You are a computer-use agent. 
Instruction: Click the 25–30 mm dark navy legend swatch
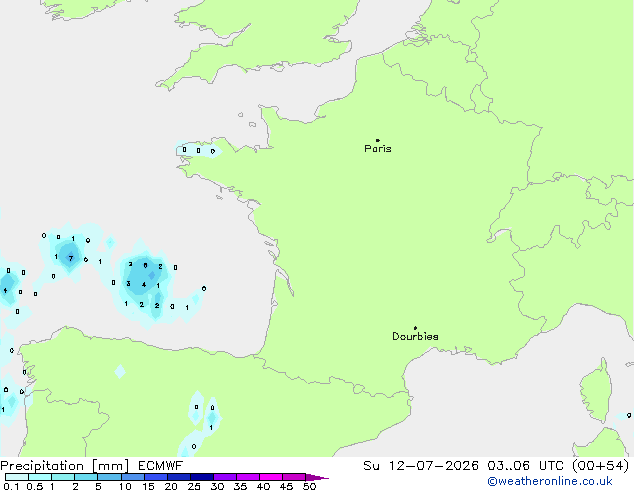click(x=201, y=477)
